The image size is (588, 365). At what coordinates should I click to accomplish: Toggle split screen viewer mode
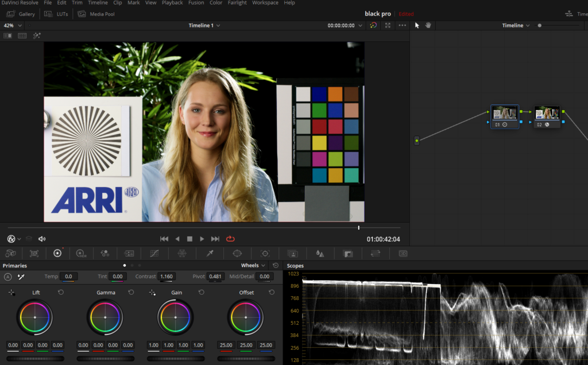[x=22, y=36]
